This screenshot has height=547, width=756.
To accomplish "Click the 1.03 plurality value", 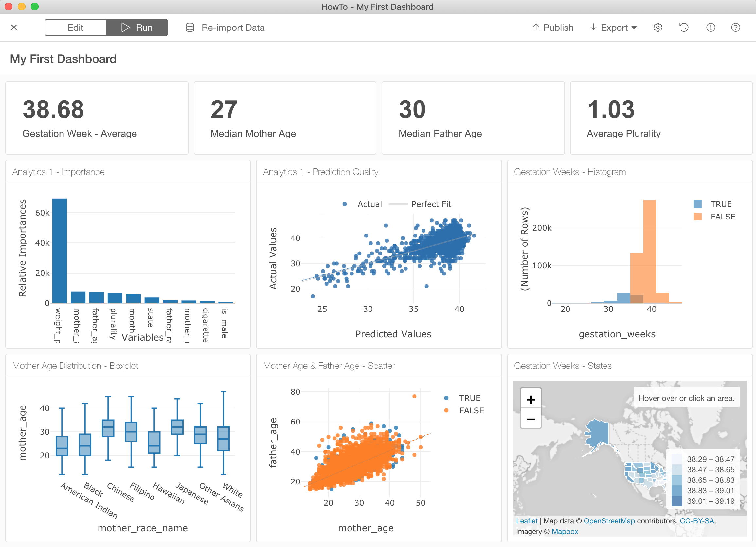I will tap(611, 109).
